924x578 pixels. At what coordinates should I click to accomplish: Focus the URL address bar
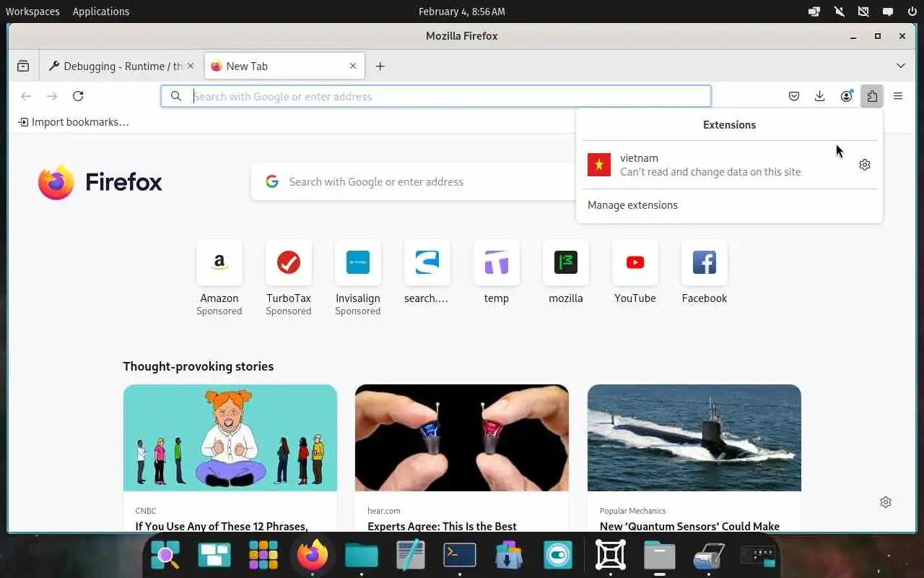coord(436,96)
